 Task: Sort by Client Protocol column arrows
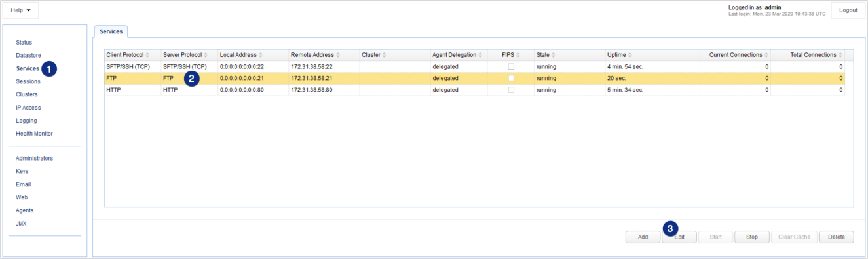[x=147, y=55]
